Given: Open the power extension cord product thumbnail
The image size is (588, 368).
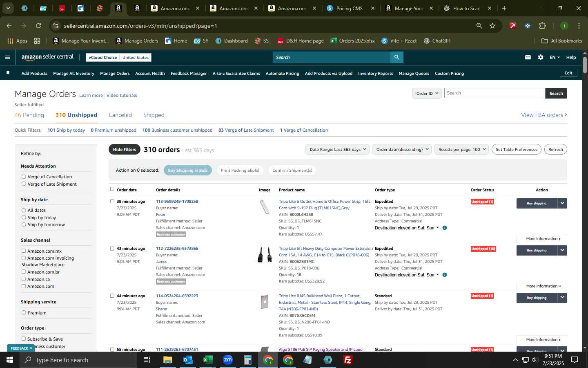Looking at the screenshot, I should [265, 254].
